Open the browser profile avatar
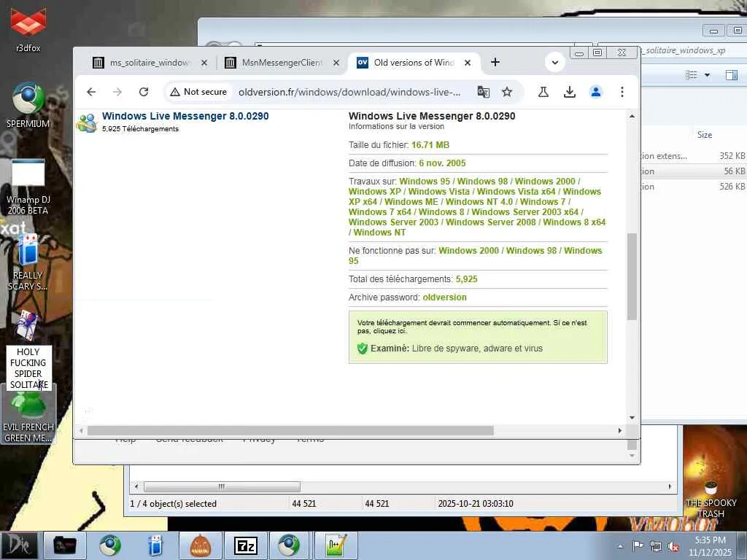747x560 pixels. (595, 92)
